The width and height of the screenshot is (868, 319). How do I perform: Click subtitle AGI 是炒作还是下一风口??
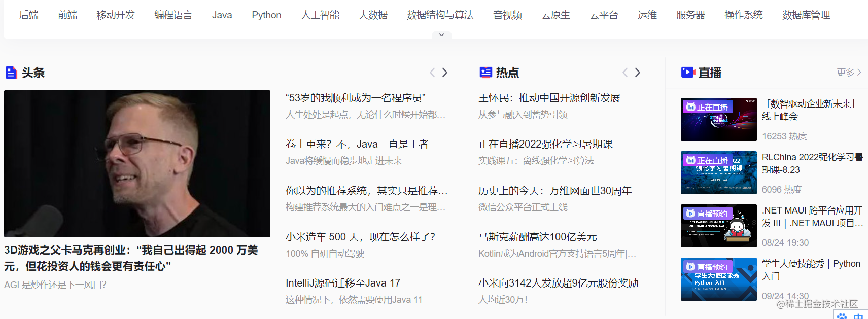(x=55, y=285)
